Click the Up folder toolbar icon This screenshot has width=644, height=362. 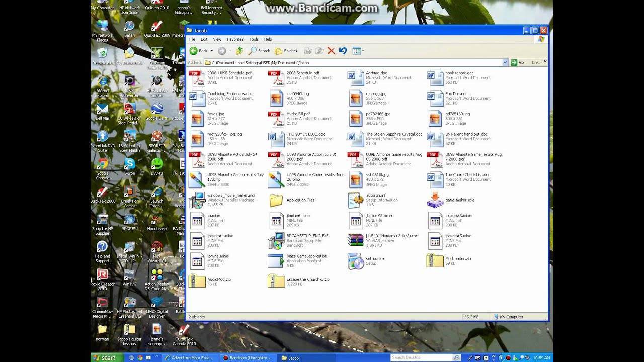tap(239, 51)
